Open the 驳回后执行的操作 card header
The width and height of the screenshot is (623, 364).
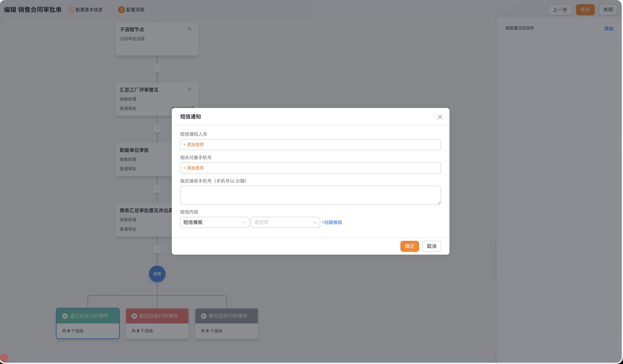tap(157, 316)
